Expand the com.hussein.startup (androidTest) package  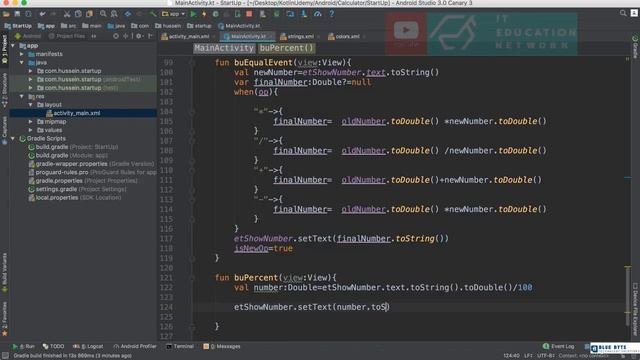click(31, 79)
